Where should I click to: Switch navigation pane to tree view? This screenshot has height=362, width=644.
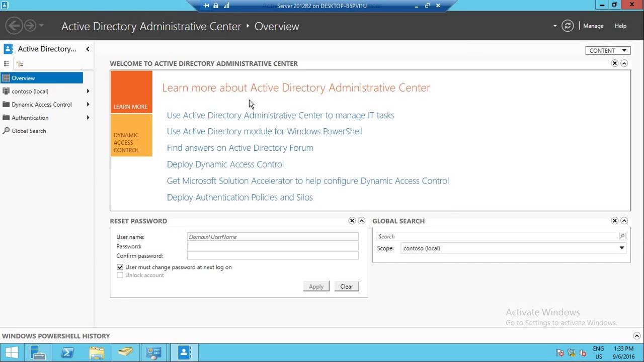coord(20,64)
